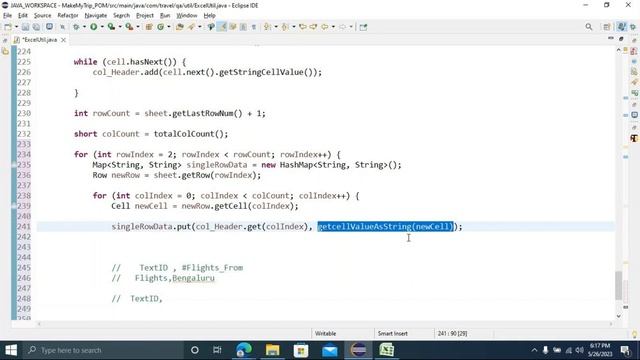Expand the New Java Class dropdown
Viewport: 640px width, 360px height.
tap(169, 27)
